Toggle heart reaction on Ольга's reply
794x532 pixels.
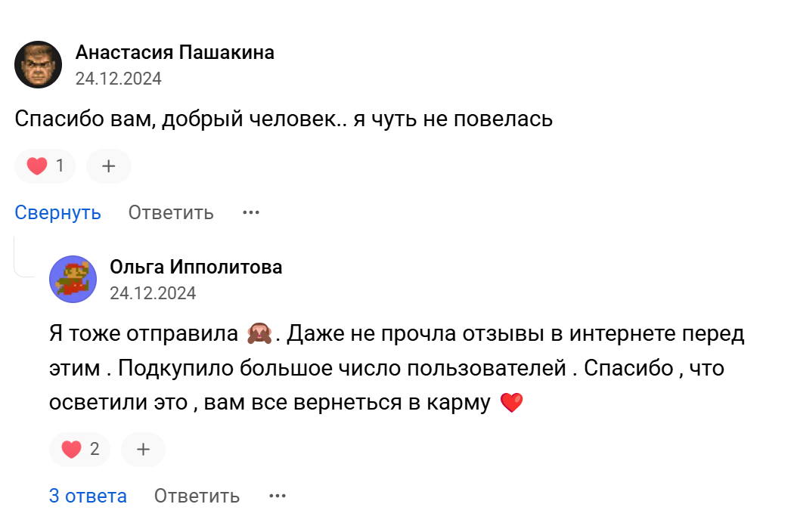(x=79, y=449)
